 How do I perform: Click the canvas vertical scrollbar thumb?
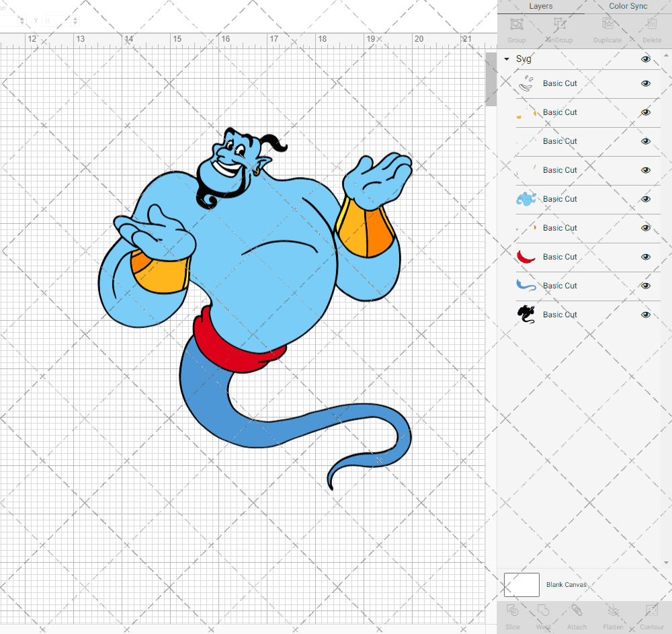tap(491, 79)
